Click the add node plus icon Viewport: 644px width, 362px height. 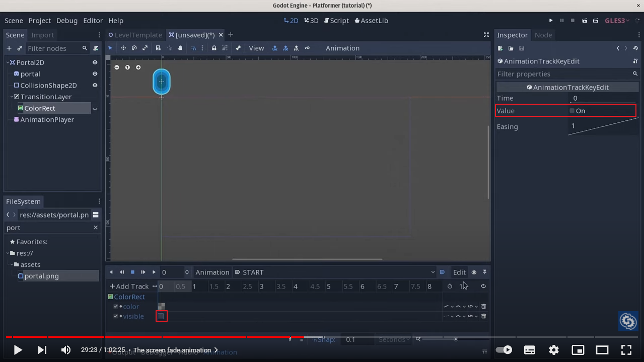click(9, 48)
